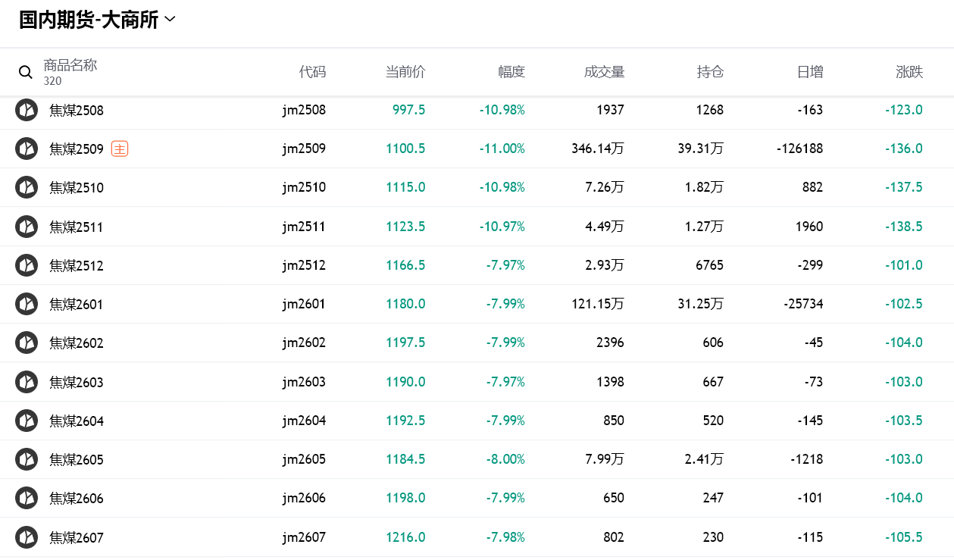This screenshot has width=954, height=560.
Task: Sort by 当前价 column header
Action: coord(405,72)
